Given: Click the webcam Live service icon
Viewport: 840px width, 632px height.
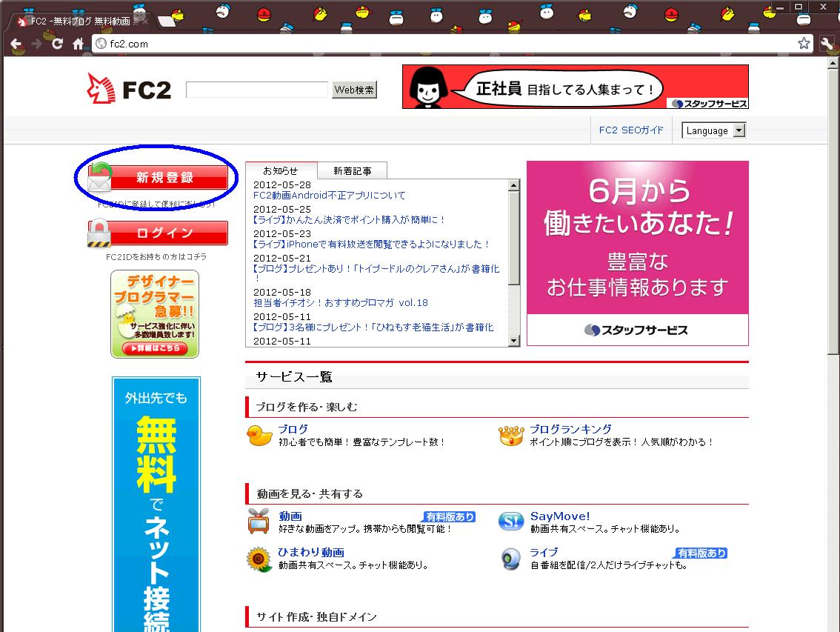Looking at the screenshot, I should click(x=511, y=559).
